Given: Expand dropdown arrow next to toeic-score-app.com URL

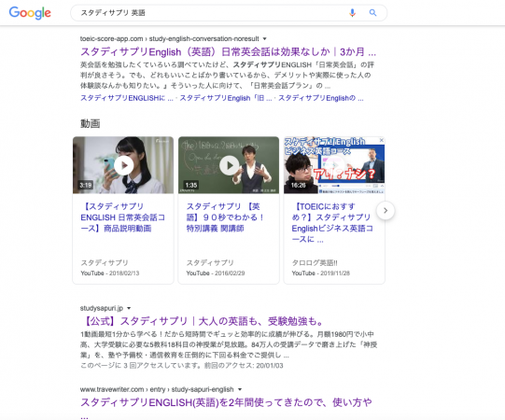Looking at the screenshot, I should tap(265, 39).
